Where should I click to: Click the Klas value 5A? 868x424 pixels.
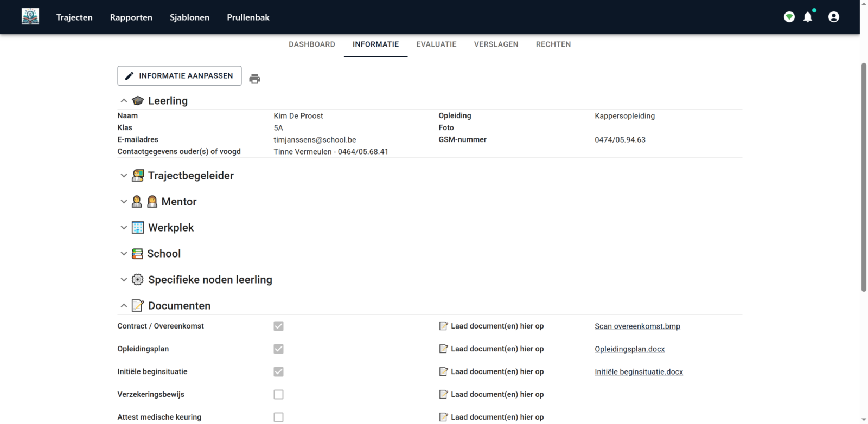pyautogui.click(x=278, y=128)
